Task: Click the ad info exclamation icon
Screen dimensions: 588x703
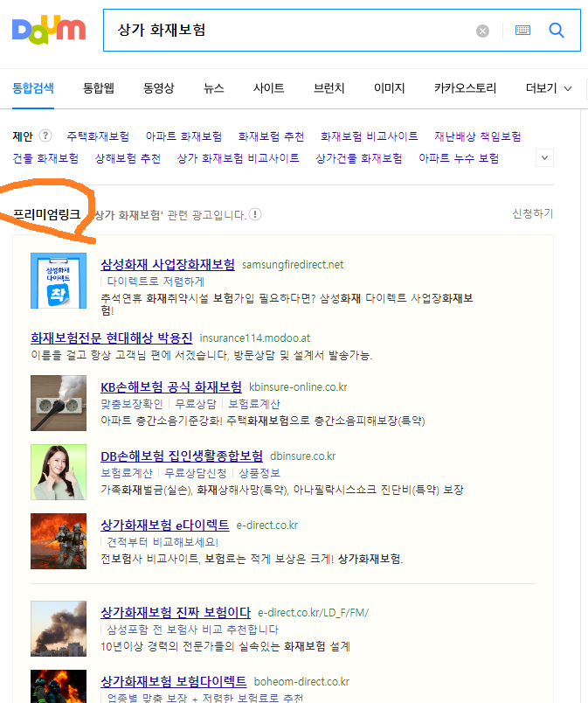Action: point(255,214)
